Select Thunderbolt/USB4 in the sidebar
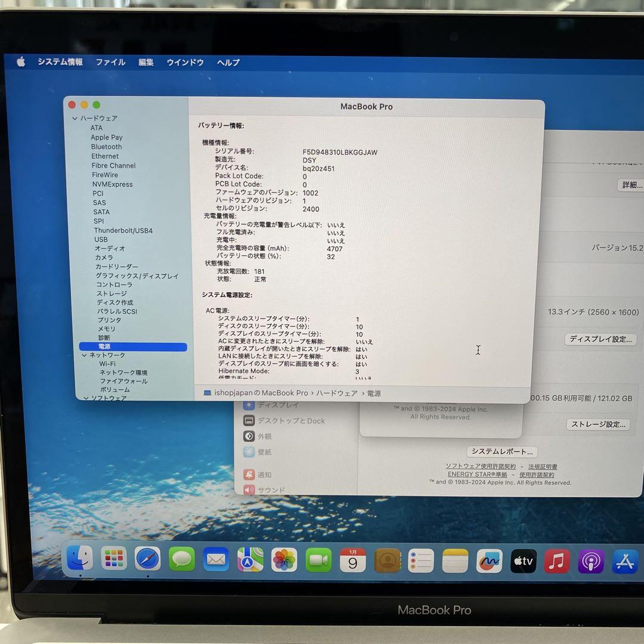 123,230
